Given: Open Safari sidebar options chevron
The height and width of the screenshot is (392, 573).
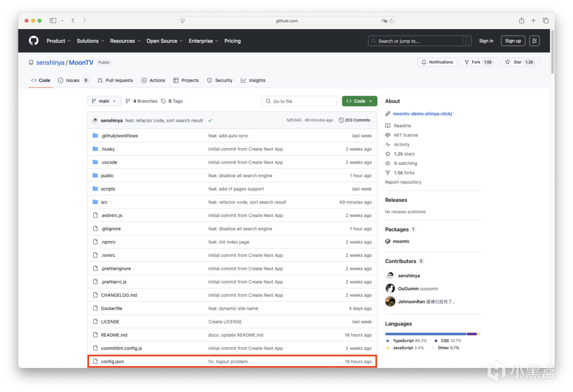Looking at the screenshot, I should pyautogui.click(x=62, y=21).
